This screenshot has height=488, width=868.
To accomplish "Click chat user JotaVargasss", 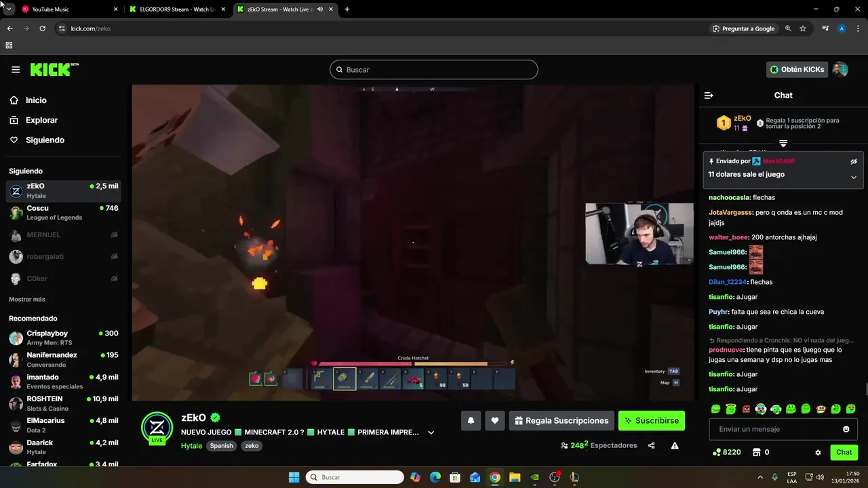I will click(x=731, y=212).
